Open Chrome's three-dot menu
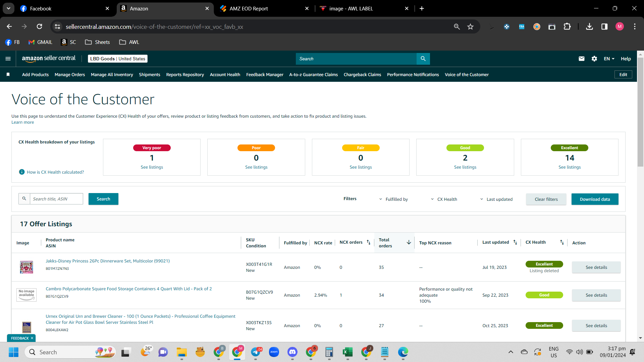644x362 pixels. [x=635, y=26]
